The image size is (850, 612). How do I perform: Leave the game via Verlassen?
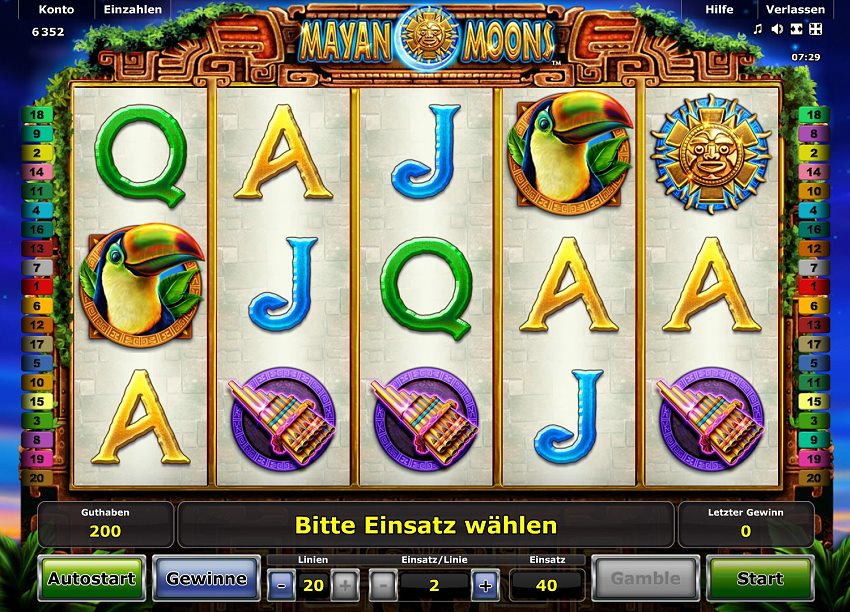pos(795,9)
